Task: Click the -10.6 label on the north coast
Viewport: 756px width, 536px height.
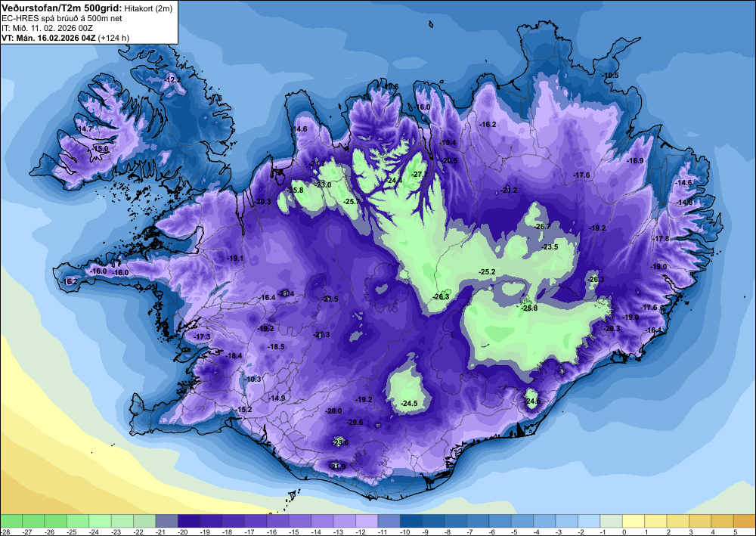Action: pos(390,87)
